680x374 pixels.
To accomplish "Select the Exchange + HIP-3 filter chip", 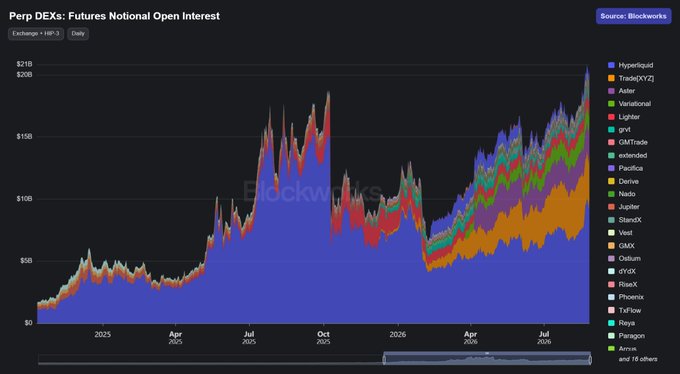I will [x=36, y=34].
